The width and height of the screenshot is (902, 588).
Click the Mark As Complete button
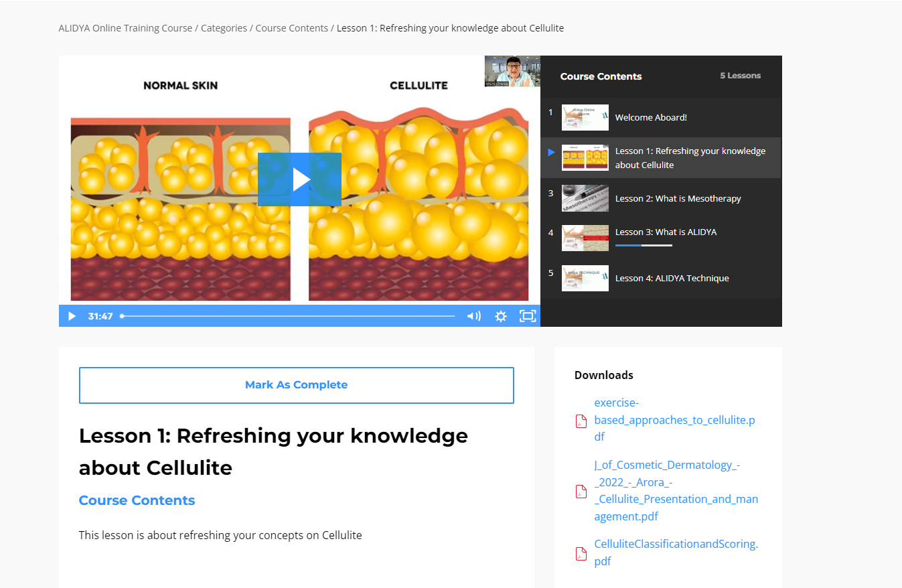pos(297,385)
